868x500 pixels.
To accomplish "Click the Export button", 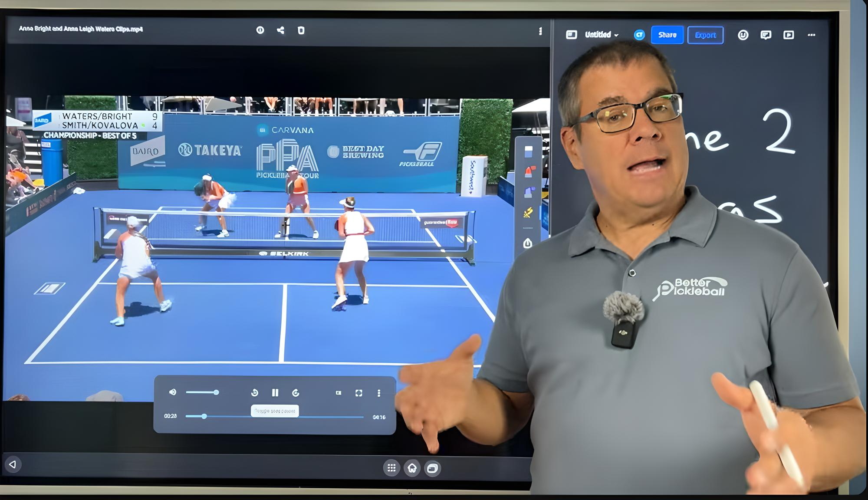I will (705, 35).
